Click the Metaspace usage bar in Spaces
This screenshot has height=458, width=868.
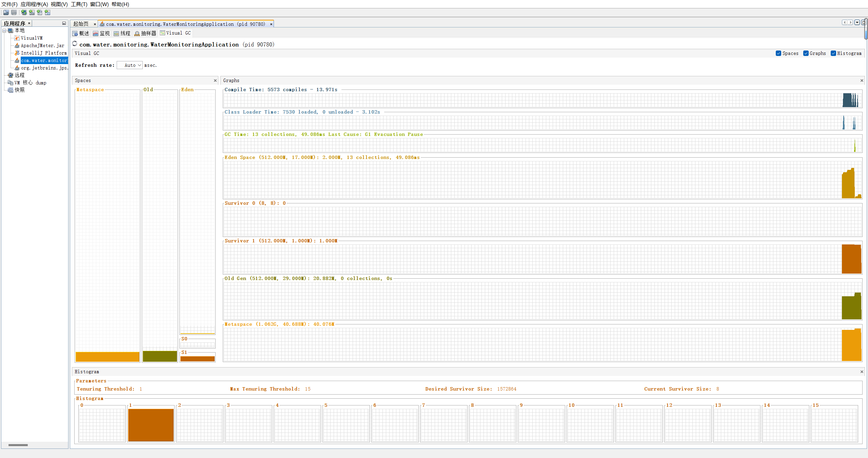107,357
